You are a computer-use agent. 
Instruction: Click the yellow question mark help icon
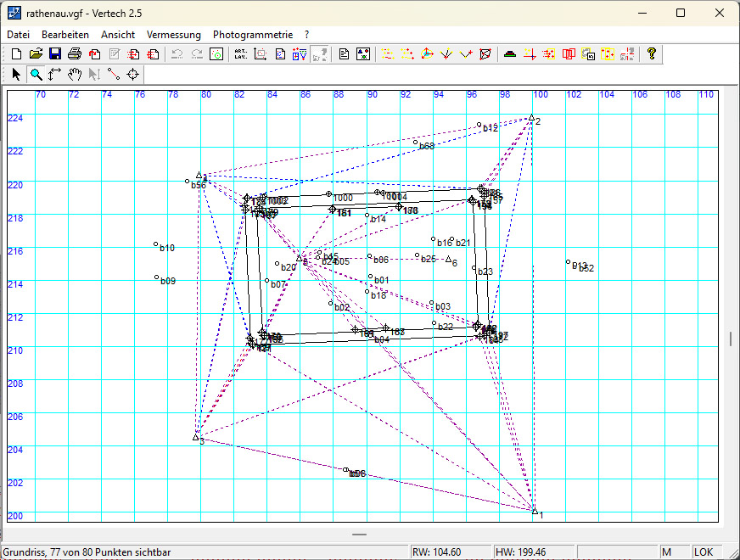[x=651, y=53]
